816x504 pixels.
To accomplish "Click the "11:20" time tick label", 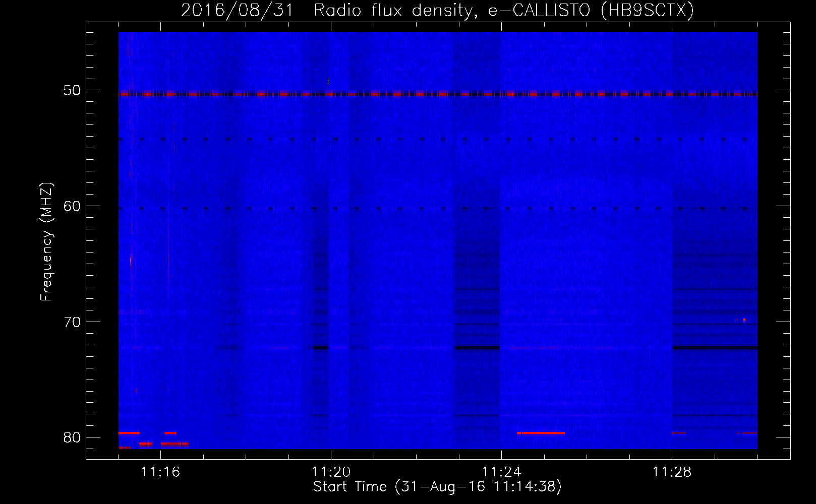I will [x=331, y=472].
